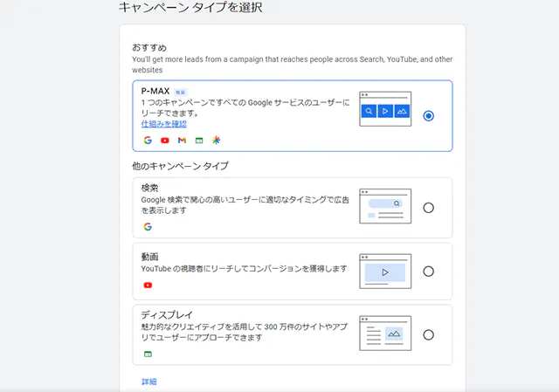
Task: Click the Discover asterisk icon in P-MAX card
Action: 216,140
